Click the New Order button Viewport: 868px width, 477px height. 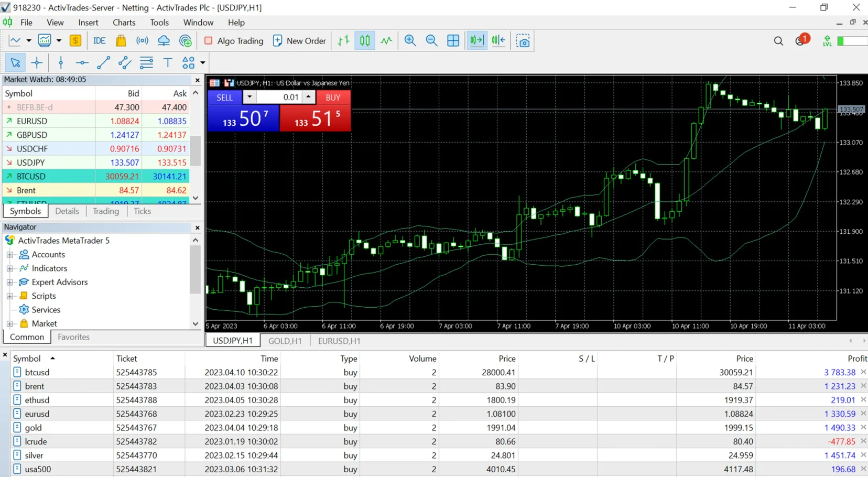point(300,41)
